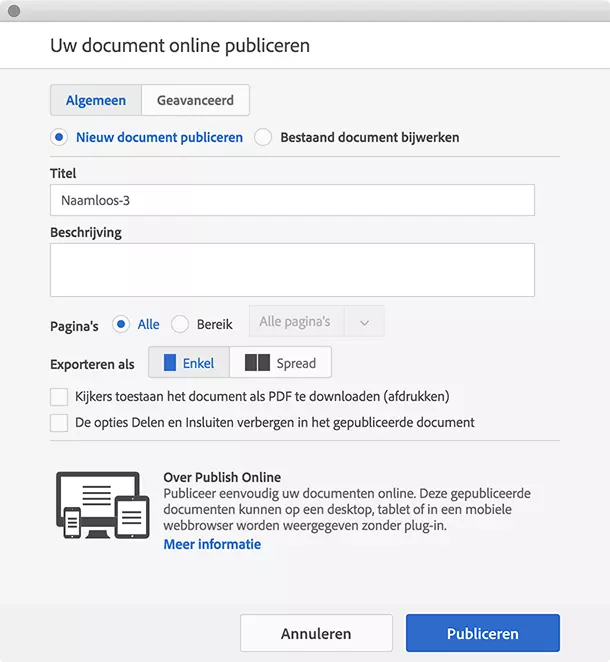This screenshot has height=662, width=610.
Task: Open the Geavanceerd tab
Action: pos(195,100)
